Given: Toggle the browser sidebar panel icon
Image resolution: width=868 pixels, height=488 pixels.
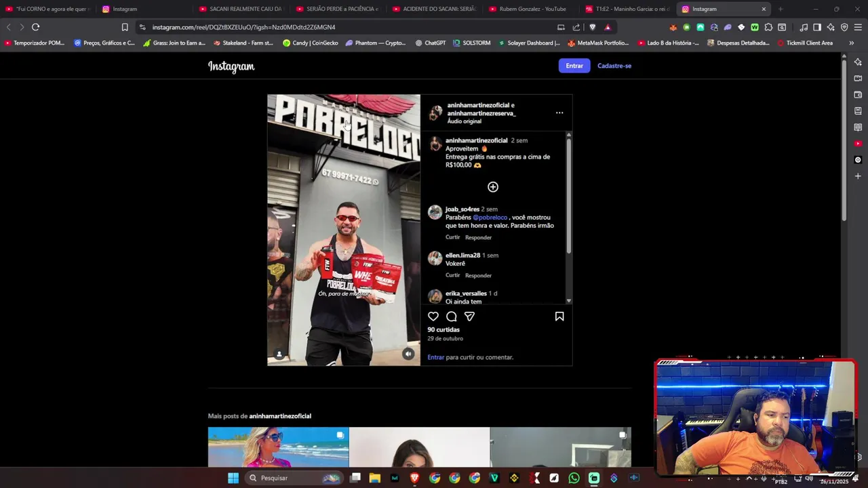Looking at the screenshot, I should pyautogui.click(x=817, y=27).
